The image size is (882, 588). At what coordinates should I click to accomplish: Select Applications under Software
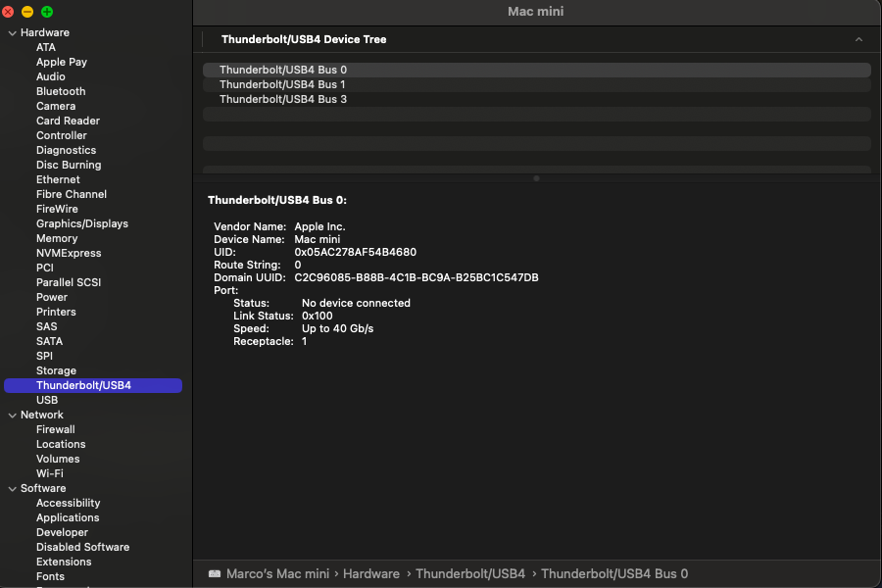[68, 517]
